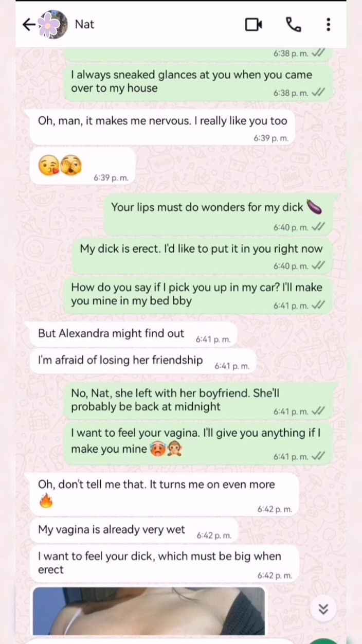Start a voice call with Nat
362x644 pixels.
(x=293, y=24)
